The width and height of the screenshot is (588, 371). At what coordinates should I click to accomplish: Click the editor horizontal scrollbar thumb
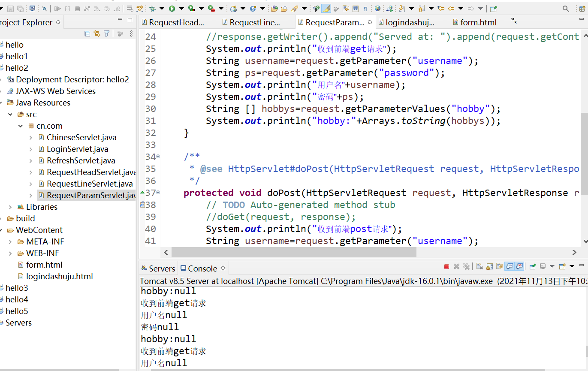click(x=294, y=253)
